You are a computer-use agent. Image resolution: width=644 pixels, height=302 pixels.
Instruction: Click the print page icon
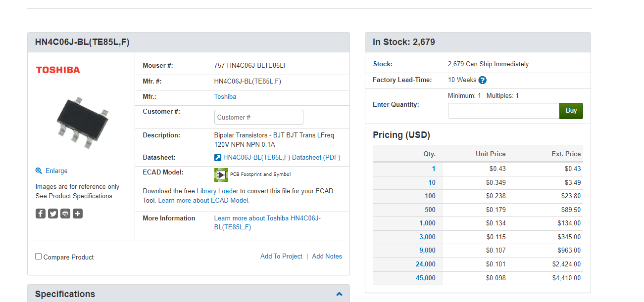coord(65,214)
